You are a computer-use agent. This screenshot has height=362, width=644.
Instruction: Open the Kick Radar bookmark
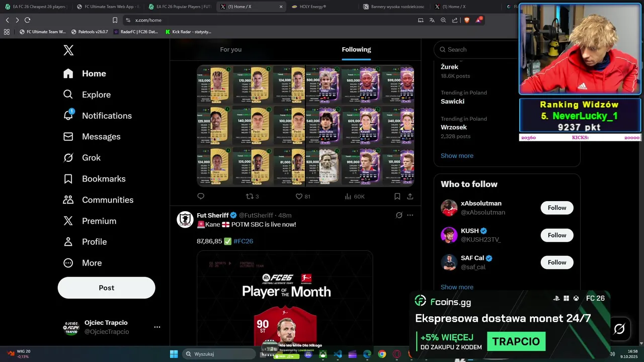(x=188, y=32)
